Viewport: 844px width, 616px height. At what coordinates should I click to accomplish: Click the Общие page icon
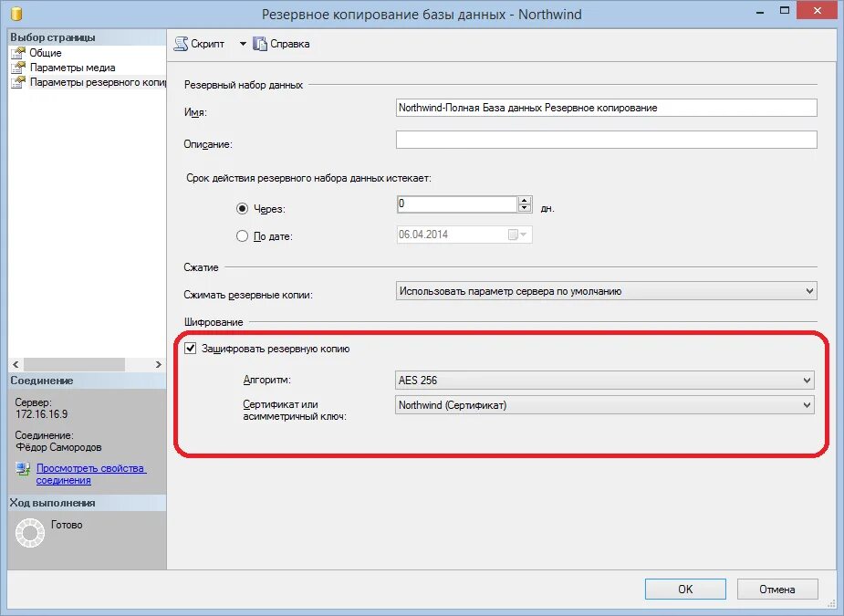pos(18,53)
